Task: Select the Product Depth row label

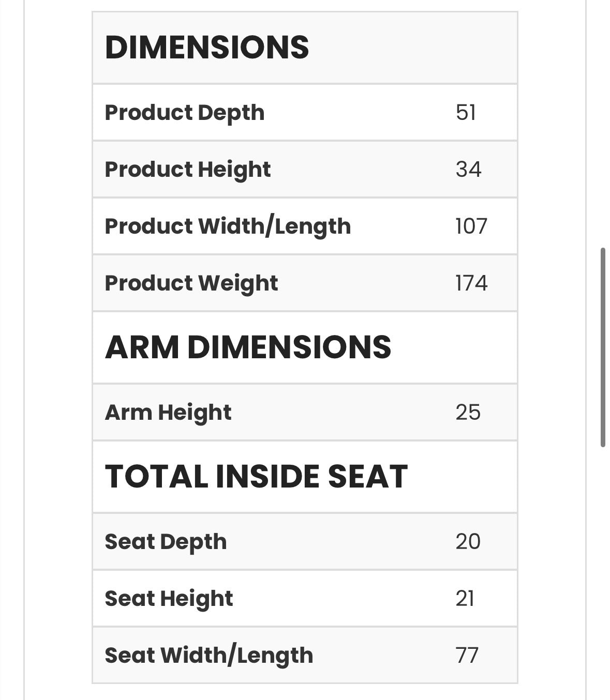Action: coord(185,113)
